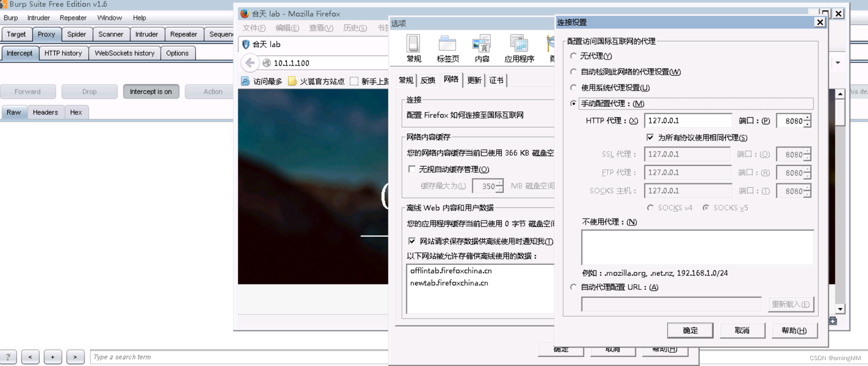Click Firefox back arrow button
Viewport: 868px width, 366px height.
(x=250, y=63)
